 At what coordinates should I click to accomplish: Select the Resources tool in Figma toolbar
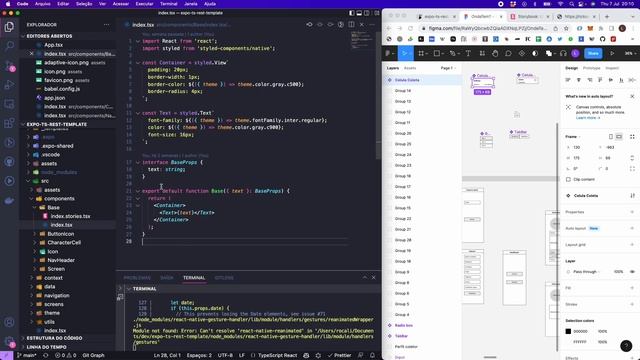pos(482,53)
